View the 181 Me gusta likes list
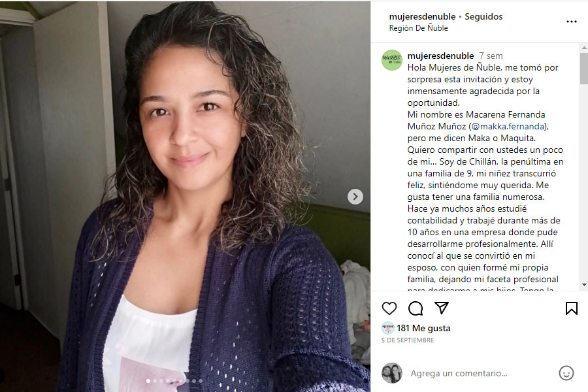The height and width of the screenshot is (392, 588). point(424,328)
